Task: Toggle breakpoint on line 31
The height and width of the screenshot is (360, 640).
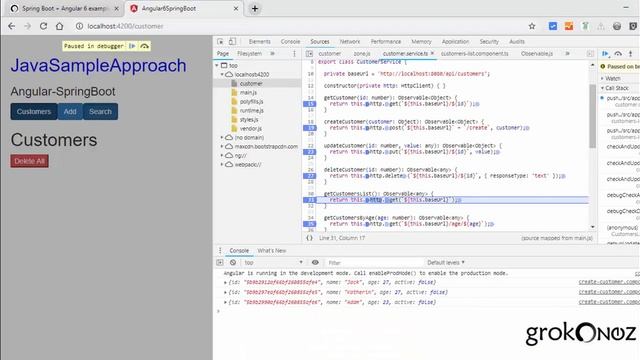Action: tap(310, 200)
